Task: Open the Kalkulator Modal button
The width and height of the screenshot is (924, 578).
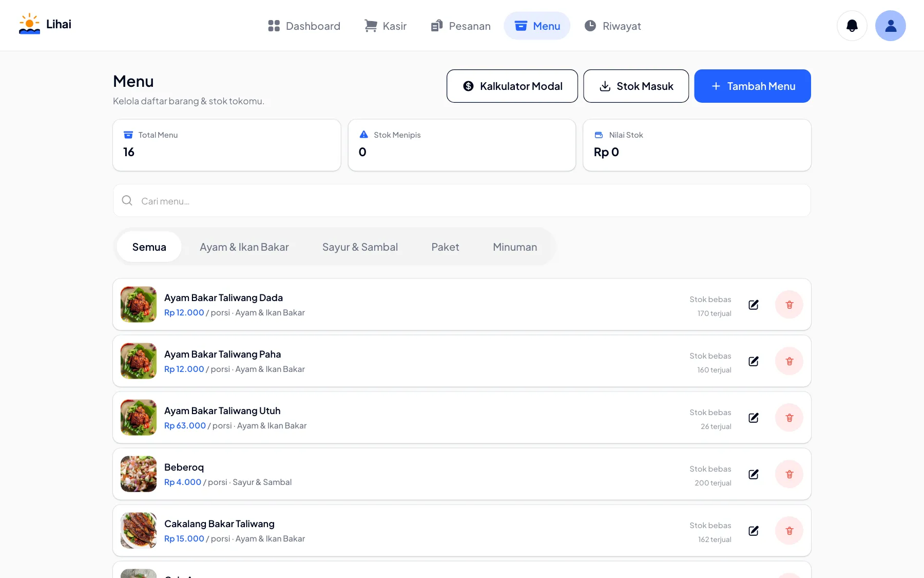Action: click(512, 86)
